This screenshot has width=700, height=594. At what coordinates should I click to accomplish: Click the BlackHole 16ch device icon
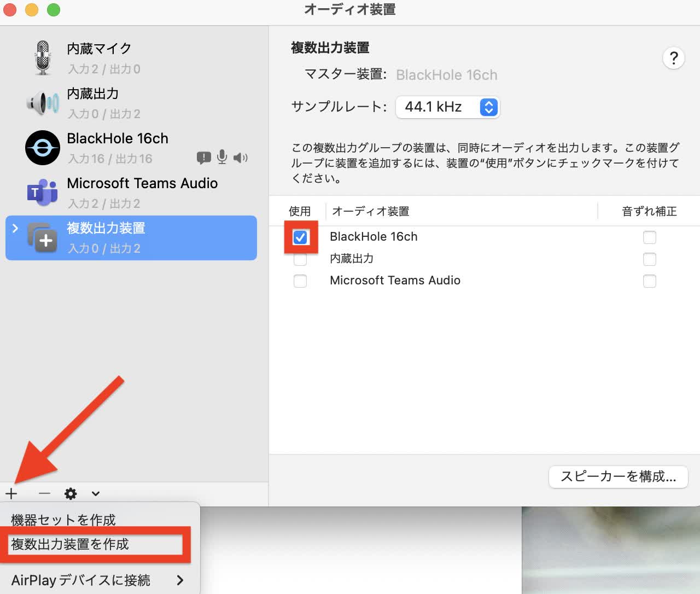[x=43, y=148]
